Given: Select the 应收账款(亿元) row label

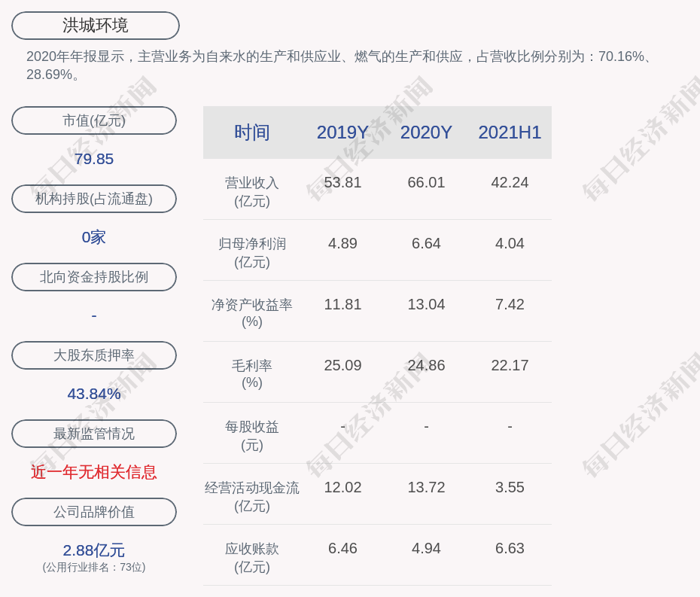Looking at the screenshot, I should tap(252, 558).
